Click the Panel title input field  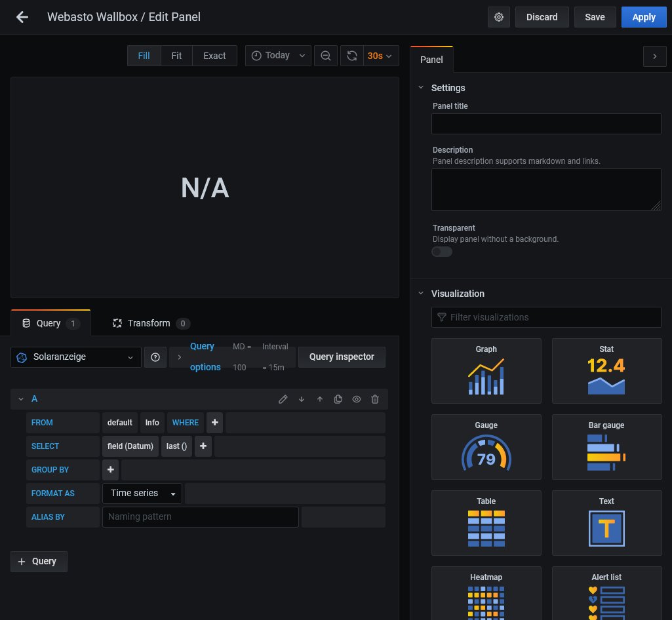(x=546, y=124)
